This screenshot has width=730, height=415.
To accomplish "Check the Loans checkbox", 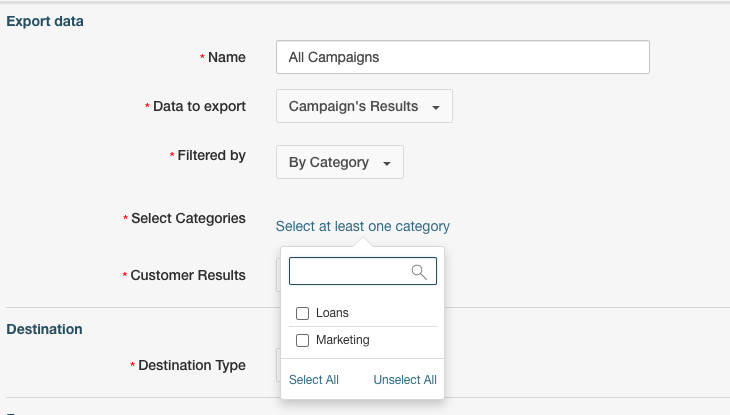I will pos(303,313).
